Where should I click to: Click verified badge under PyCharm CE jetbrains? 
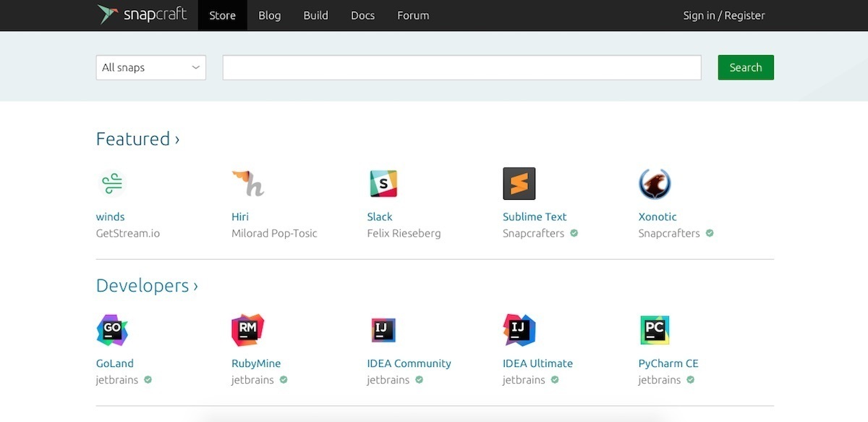pos(690,379)
